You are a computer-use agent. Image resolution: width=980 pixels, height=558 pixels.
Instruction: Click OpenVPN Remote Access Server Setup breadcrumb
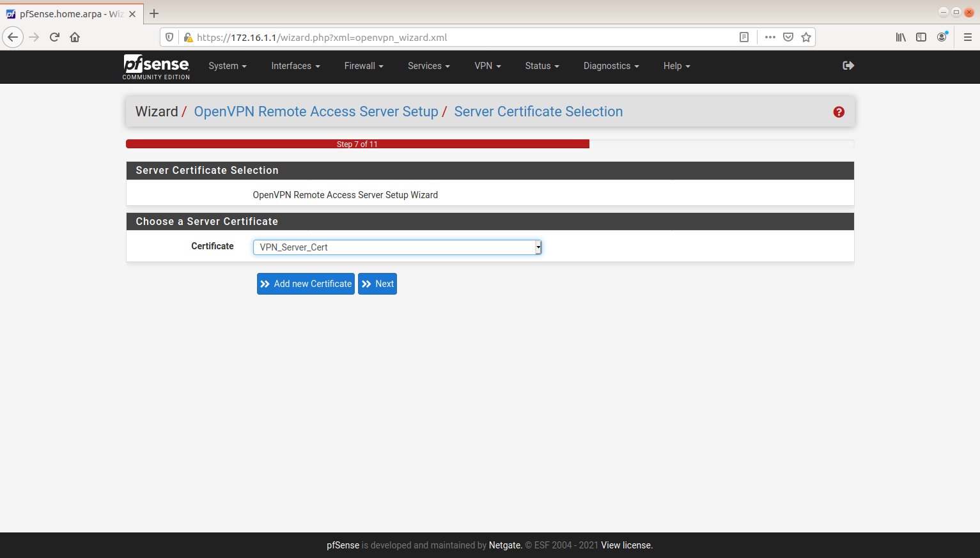(x=316, y=112)
